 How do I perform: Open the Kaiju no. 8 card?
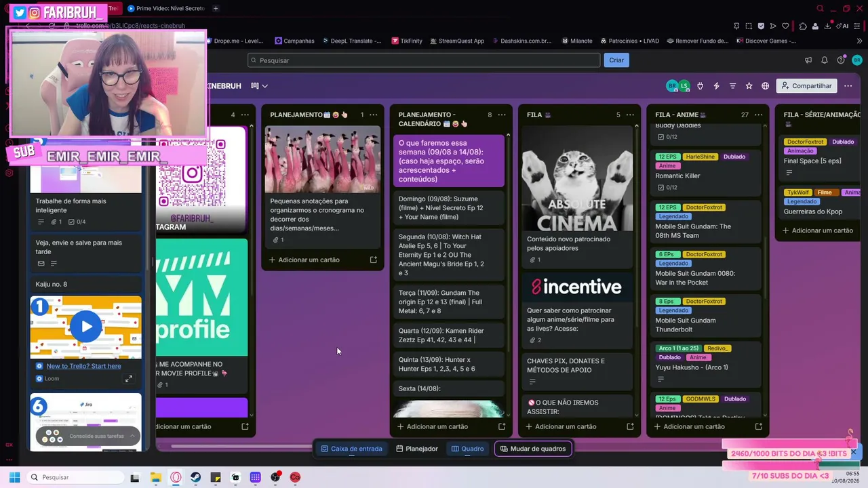(x=85, y=284)
